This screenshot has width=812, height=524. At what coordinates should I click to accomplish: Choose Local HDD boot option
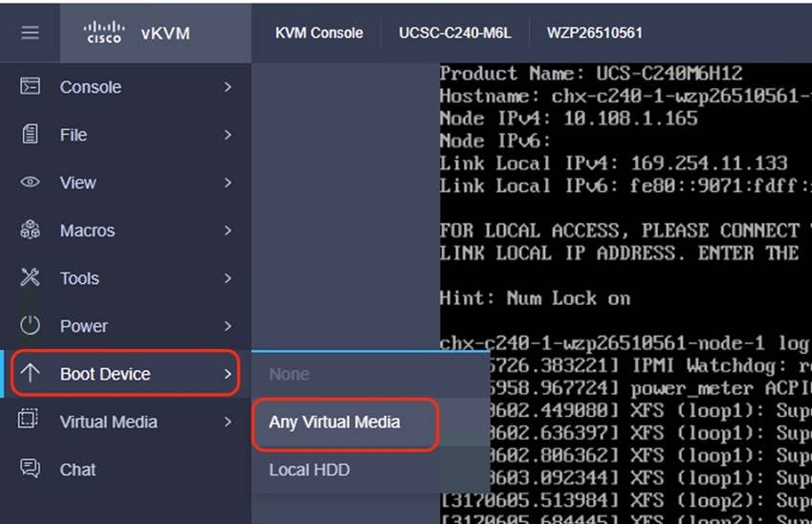(x=371, y=469)
